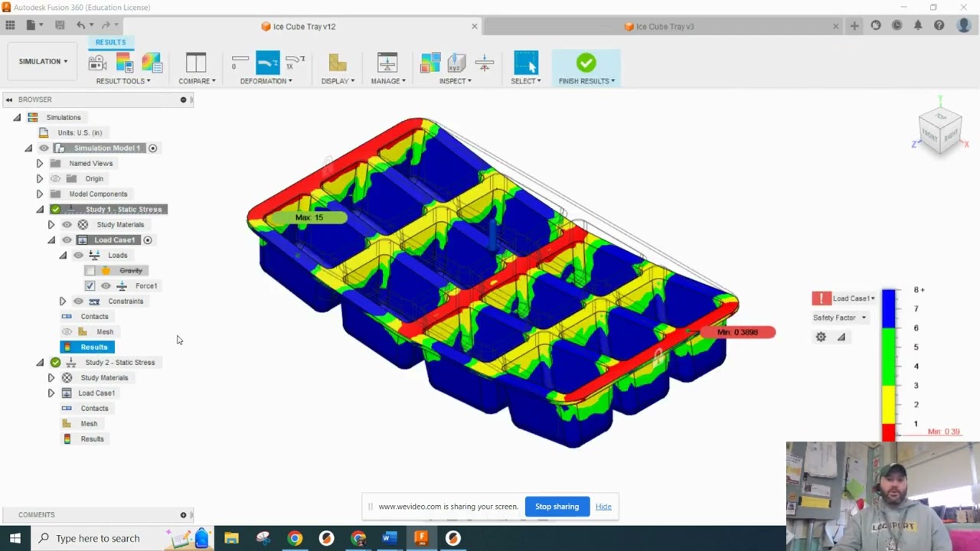Screen dimensions: 980x551
Task: Toggle visibility of Study 1 Study Materials
Action: [x=67, y=224]
